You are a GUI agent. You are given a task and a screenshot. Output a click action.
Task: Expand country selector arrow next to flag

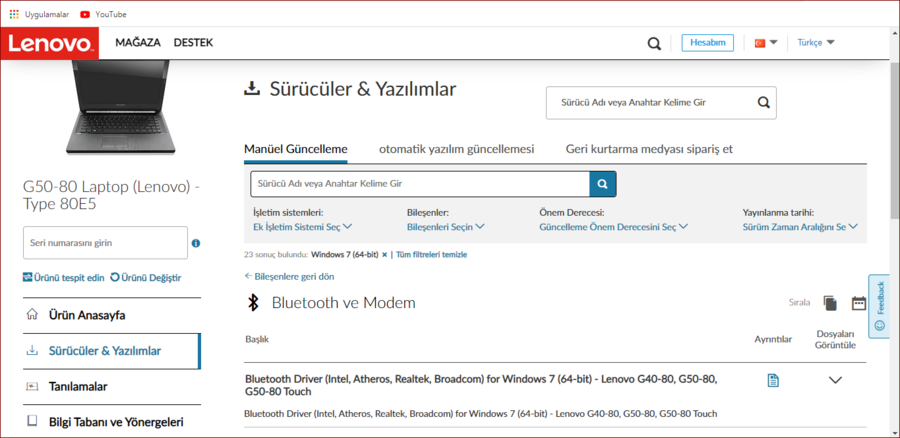[x=773, y=42]
